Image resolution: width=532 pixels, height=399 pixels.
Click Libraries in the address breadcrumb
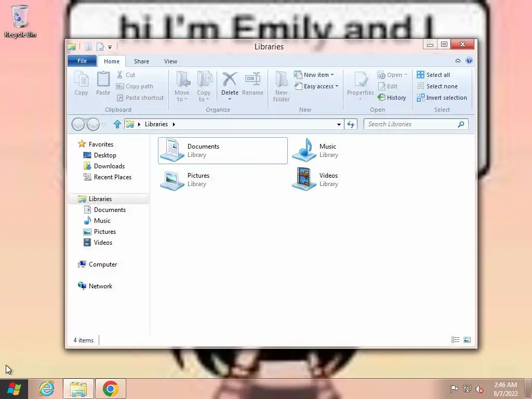(156, 124)
